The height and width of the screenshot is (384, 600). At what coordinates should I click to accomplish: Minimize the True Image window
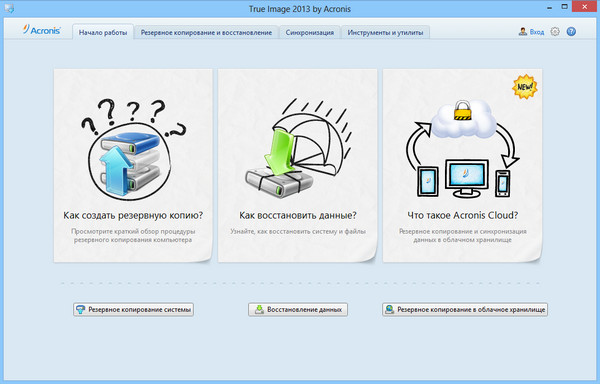pyautogui.click(x=549, y=7)
